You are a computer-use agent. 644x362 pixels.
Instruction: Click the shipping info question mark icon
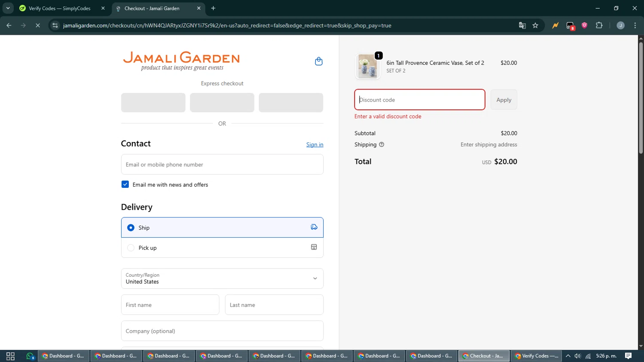[x=382, y=145]
